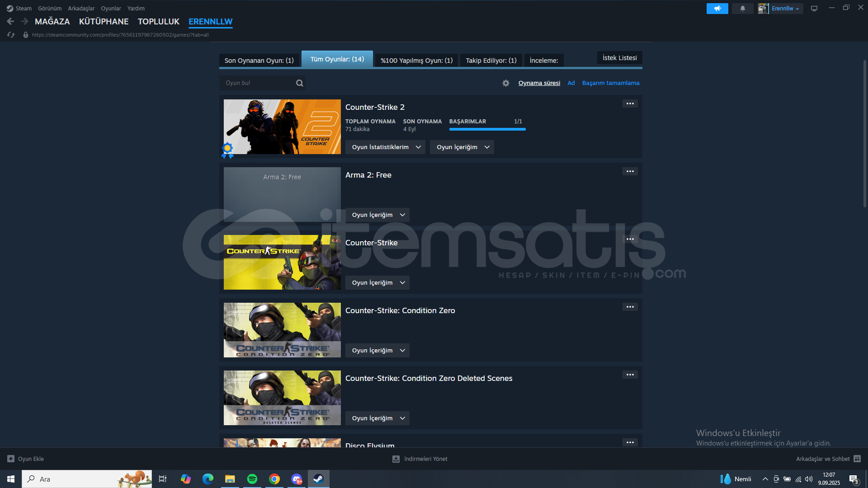This screenshot has width=868, height=488.
Task: Open Spotify from the taskbar
Action: 252,479
